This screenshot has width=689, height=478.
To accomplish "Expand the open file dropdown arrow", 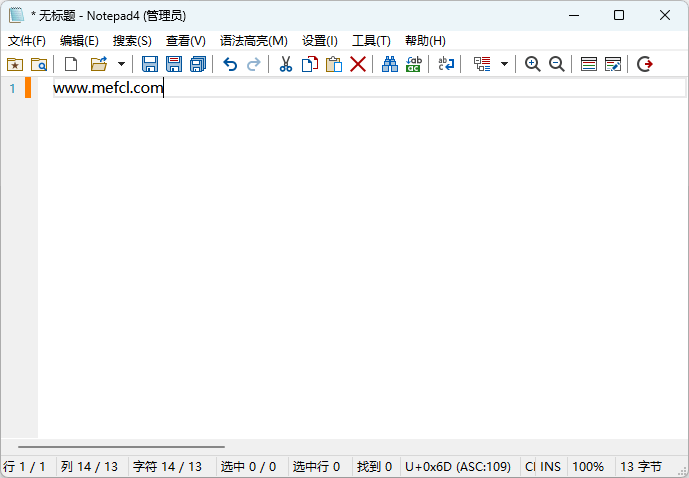I will 121,64.
